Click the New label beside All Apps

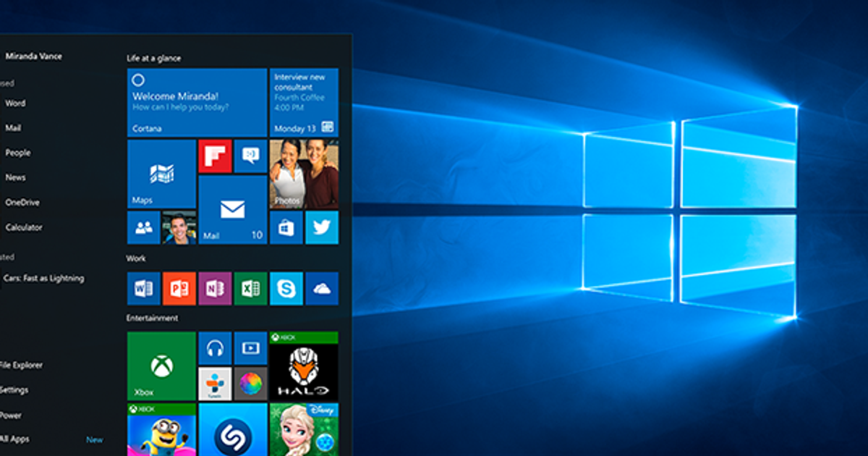[x=95, y=439]
